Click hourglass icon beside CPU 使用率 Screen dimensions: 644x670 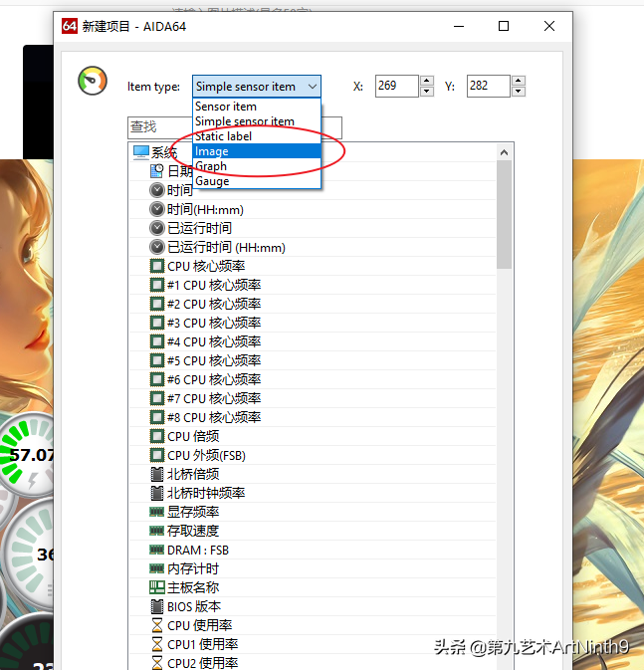157,625
